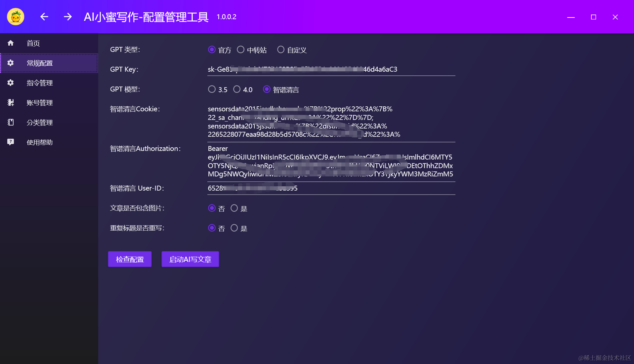Click the 启动AI写文章 button
The width and height of the screenshot is (634, 364).
tap(190, 259)
